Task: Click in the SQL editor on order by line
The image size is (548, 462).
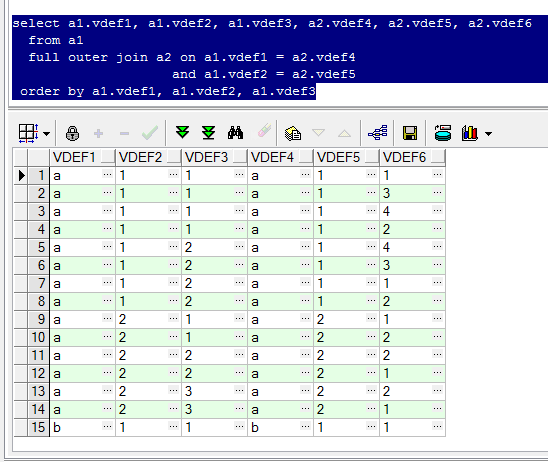Action: tap(168, 91)
